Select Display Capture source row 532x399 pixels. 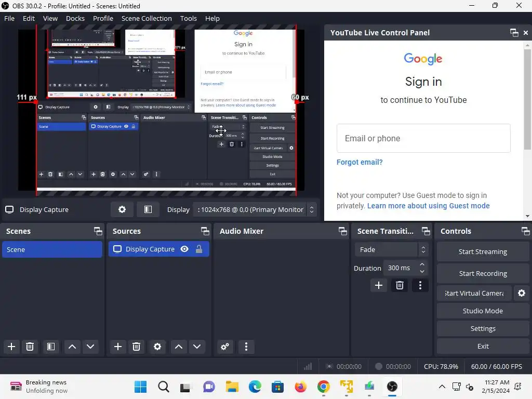(x=159, y=249)
